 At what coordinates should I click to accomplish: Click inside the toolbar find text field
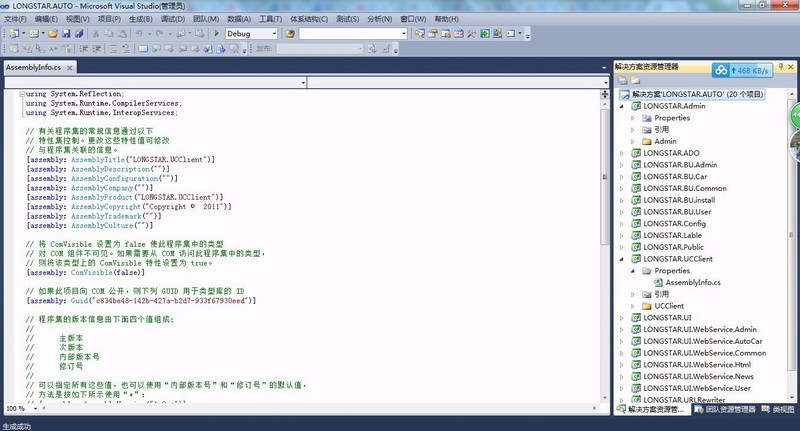coord(349,34)
